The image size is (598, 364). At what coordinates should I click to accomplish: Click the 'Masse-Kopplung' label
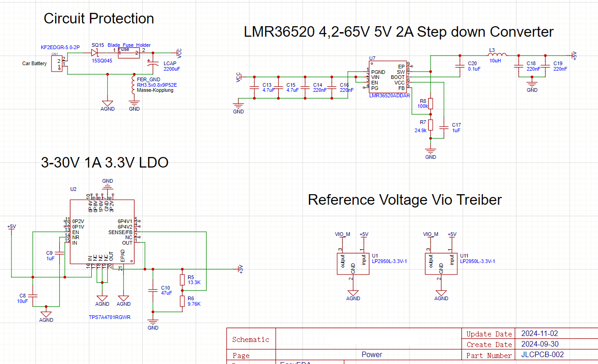click(x=155, y=90)
